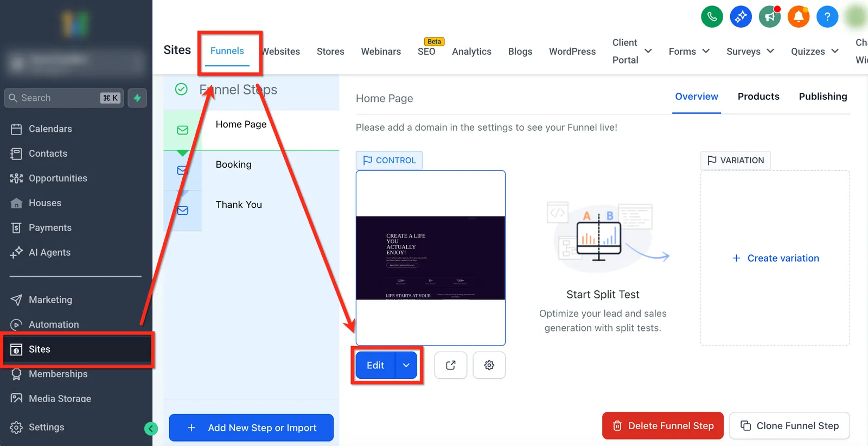Click the sidebar Search field

(64, 98)
